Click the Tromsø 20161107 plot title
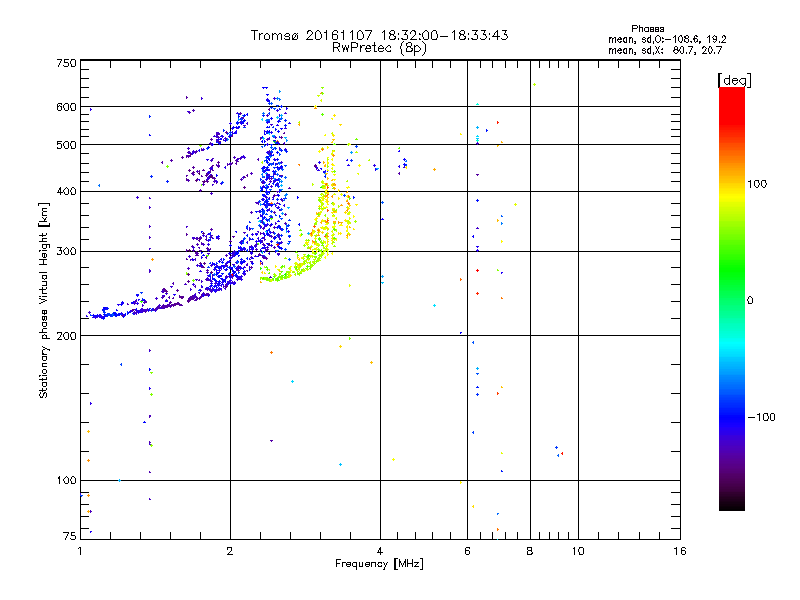The width and height of the screenshot is (800, 600). pyautogui.click(x=379, y=35)
